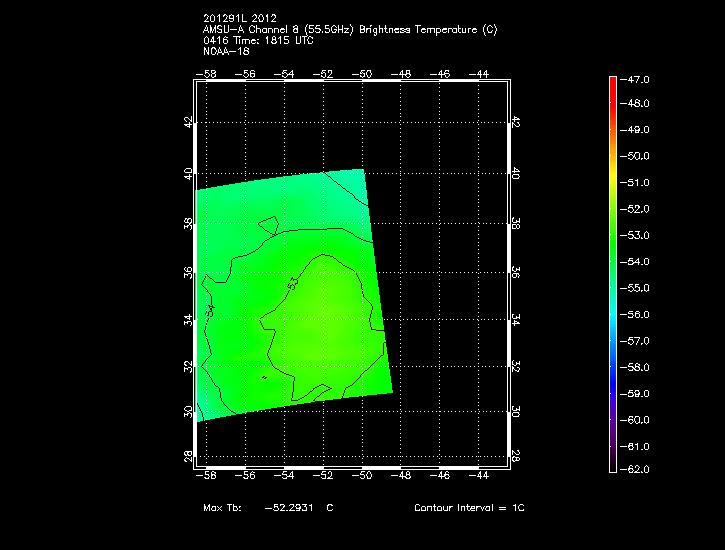Click the red top end of color bar
725x550 pixels.
click(612, 81)
